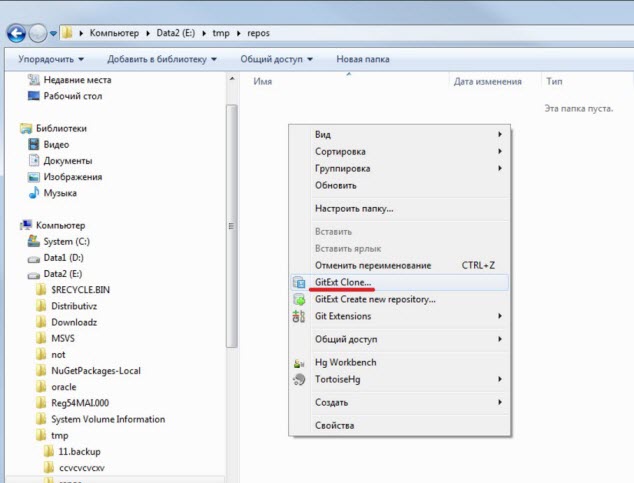Click the Hg Workbench icon
The height and width of the screenshot is (483, 634).
(298, 363)
